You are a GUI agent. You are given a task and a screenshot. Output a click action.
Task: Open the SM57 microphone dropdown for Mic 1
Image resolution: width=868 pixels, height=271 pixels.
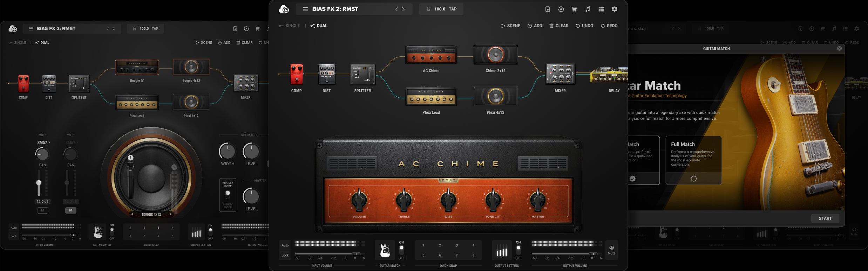click(x=44, y=143)
